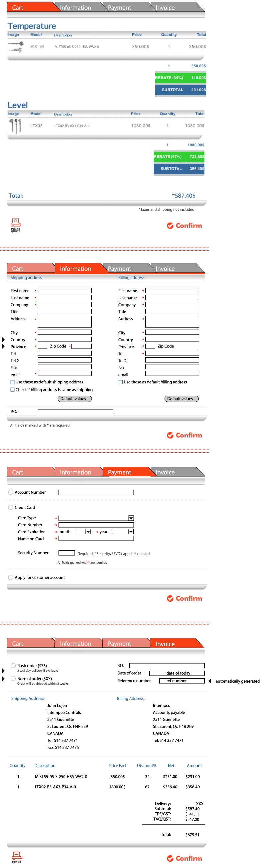
Task: Click billing Tel field
Action: point(172,353)
